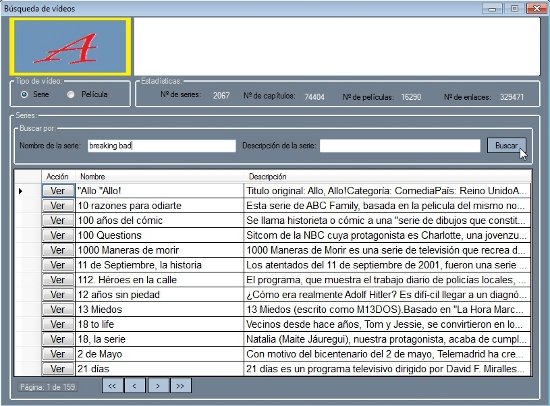Image resolution: width=550 pixels, height=406 pixels.
Task: Click description starting Vecinos desde hace años
Action: point(387,324)
